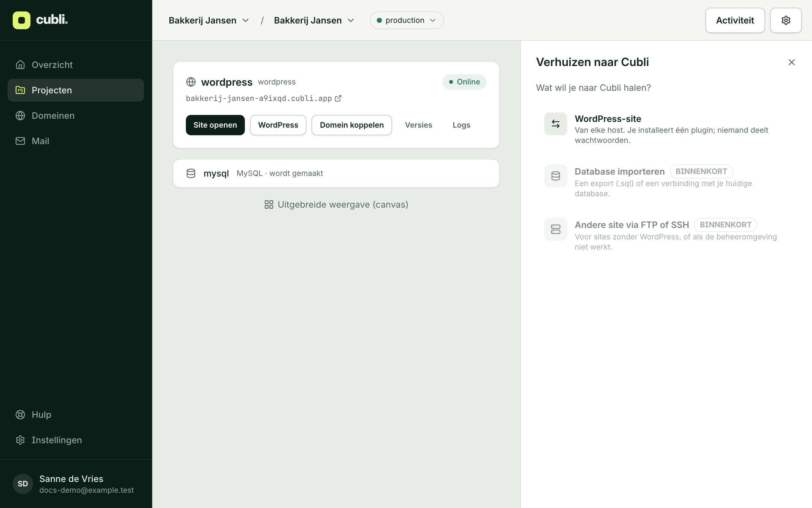This screenshot has height=508, width=812.
Task: Switch to the Logs tab
Action: [x=462, y=125]
